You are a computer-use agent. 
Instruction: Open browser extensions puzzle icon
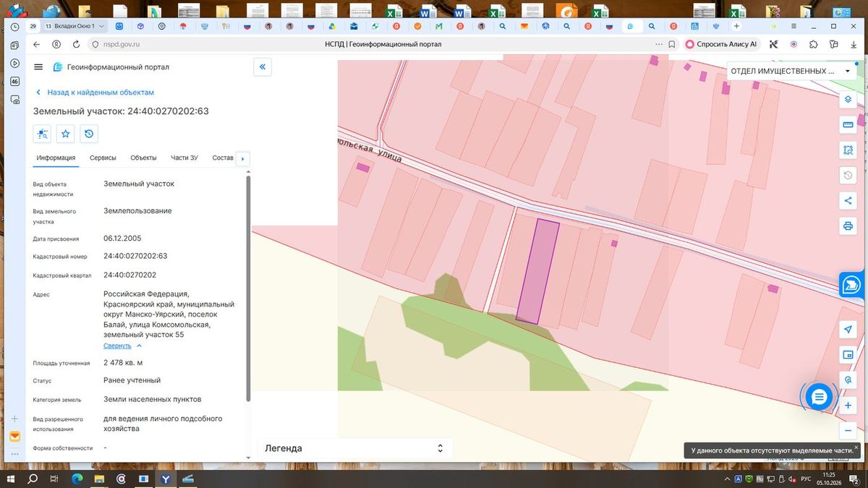(x=813, y=44)
